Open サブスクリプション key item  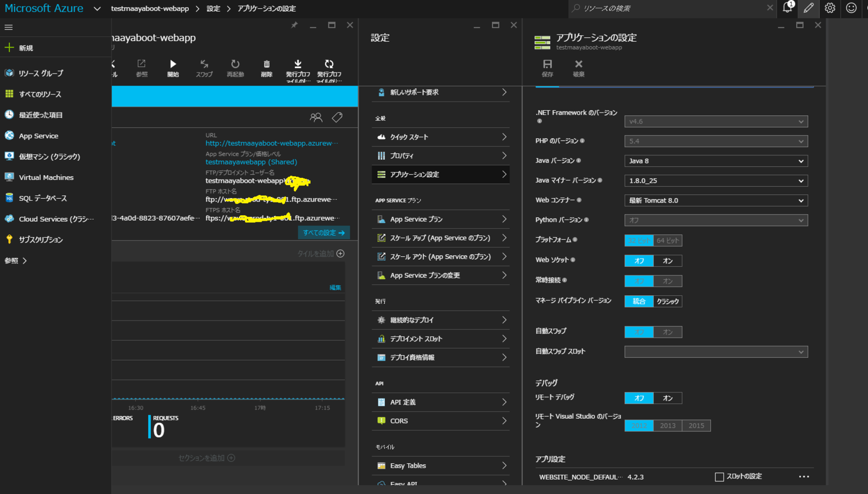(55, 240)
